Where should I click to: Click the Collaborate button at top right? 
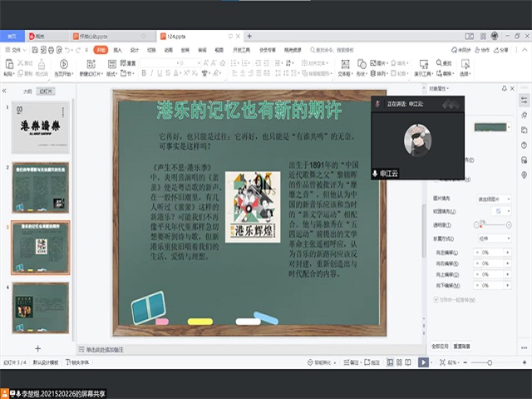[482, 50]
